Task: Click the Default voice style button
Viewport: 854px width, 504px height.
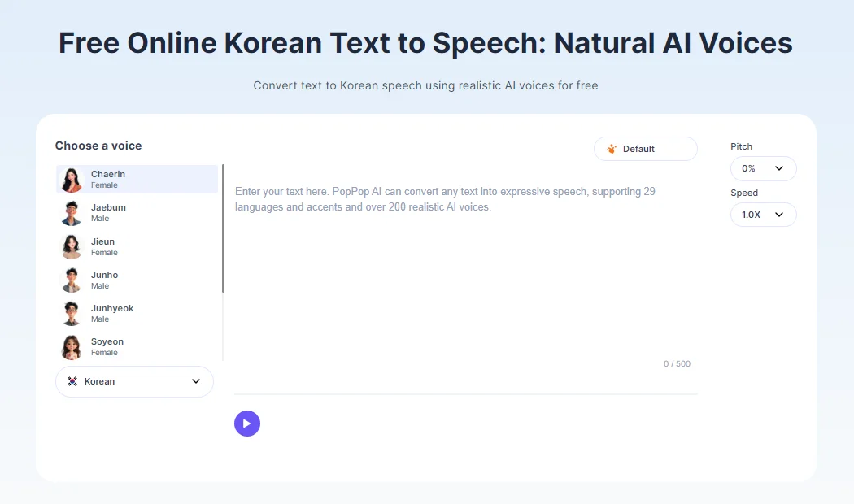Action: point(645,149)
